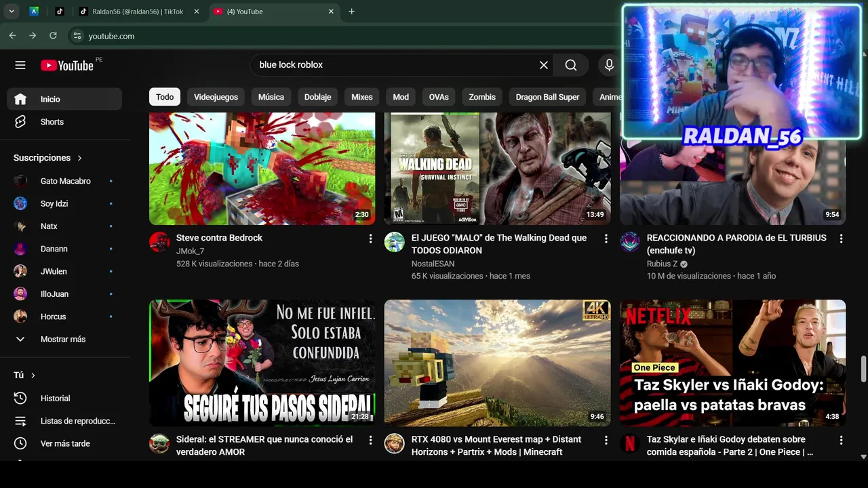
Task: Reload the page with refresh icon
Action: tap(53, 36)
